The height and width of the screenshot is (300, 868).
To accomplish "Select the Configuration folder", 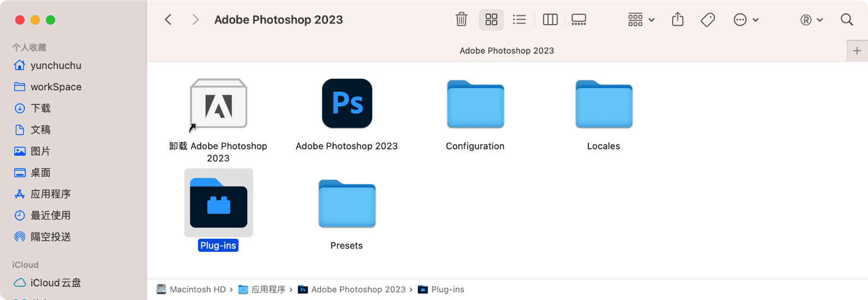I will point(475,104).
